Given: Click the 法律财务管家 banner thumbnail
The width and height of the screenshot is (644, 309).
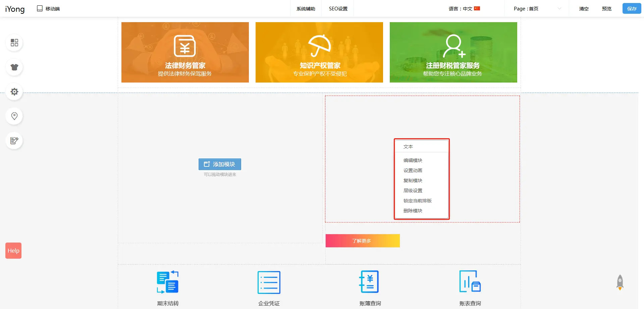Looking at the screenshot, I should (x=185, y=52).
